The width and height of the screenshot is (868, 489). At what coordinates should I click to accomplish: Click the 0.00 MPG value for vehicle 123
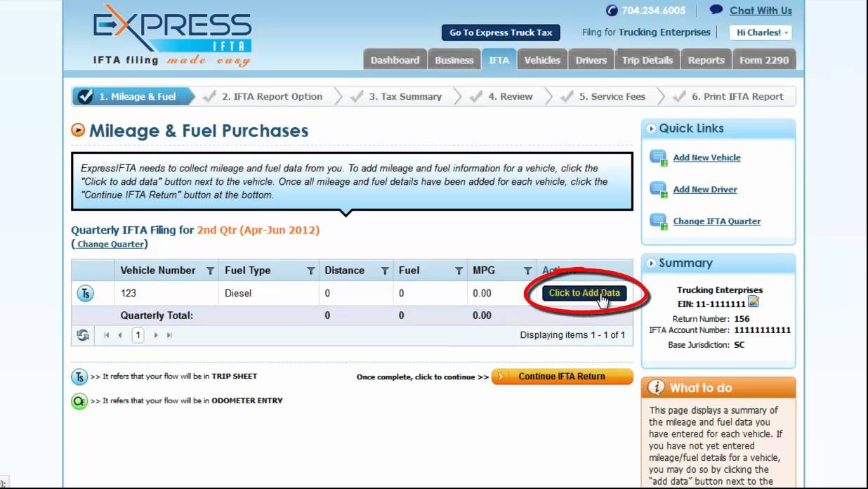point(482,294)
